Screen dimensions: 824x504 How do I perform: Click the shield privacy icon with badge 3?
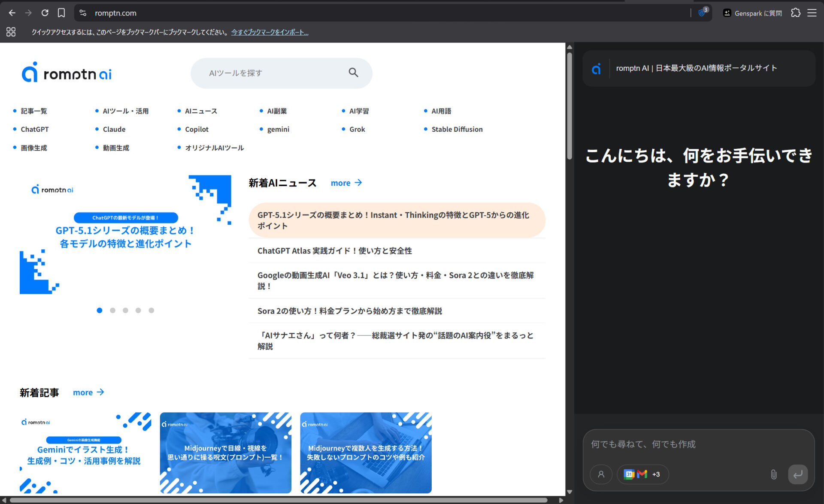(x=702, y=13)
